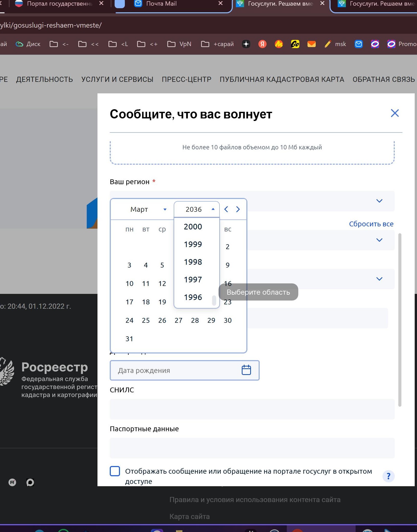The image size is (417, 532).
Task: Collapse the 2036 year dropdown
Action: pyautogui.click(x=196, y=209)
